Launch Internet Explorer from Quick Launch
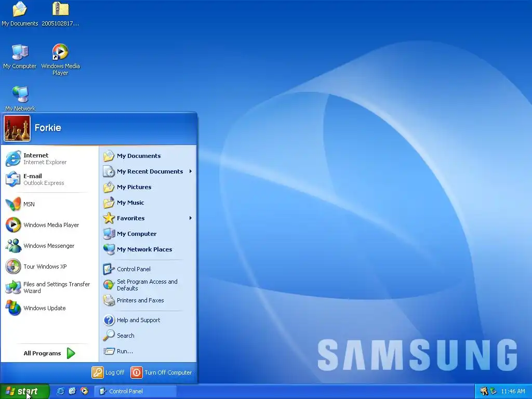 (x=60, y=391)
